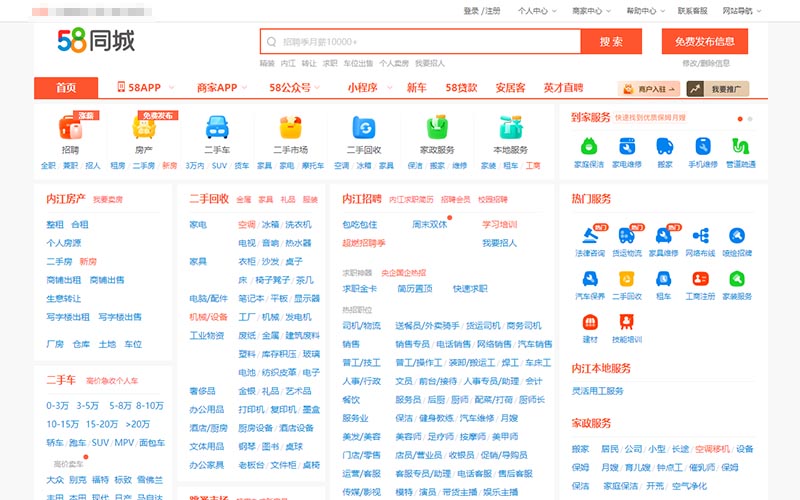Select the 家庭保洁 service icon

(x=589, y=146)
